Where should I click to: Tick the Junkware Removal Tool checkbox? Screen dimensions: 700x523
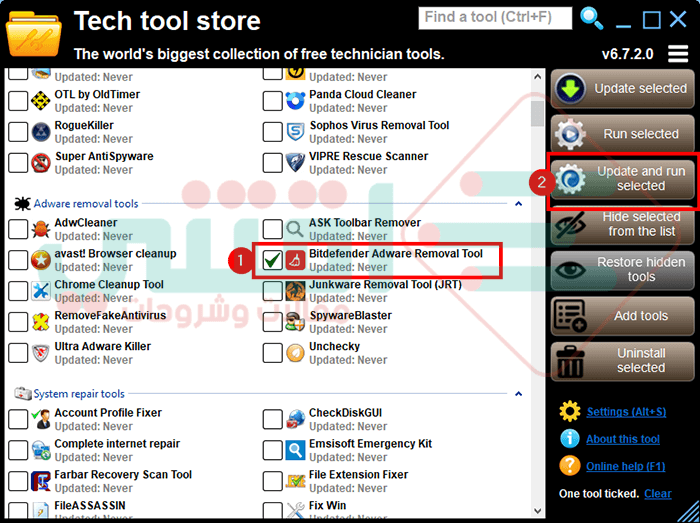click(272, 291)
